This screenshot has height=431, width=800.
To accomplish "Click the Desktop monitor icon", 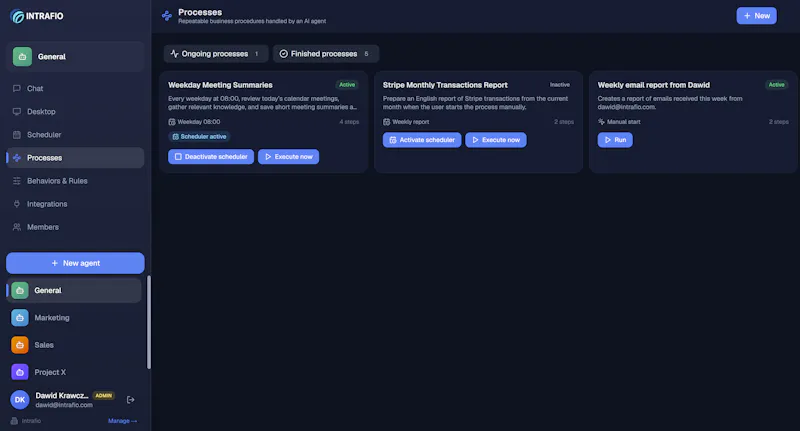I will tap(17, 111).
